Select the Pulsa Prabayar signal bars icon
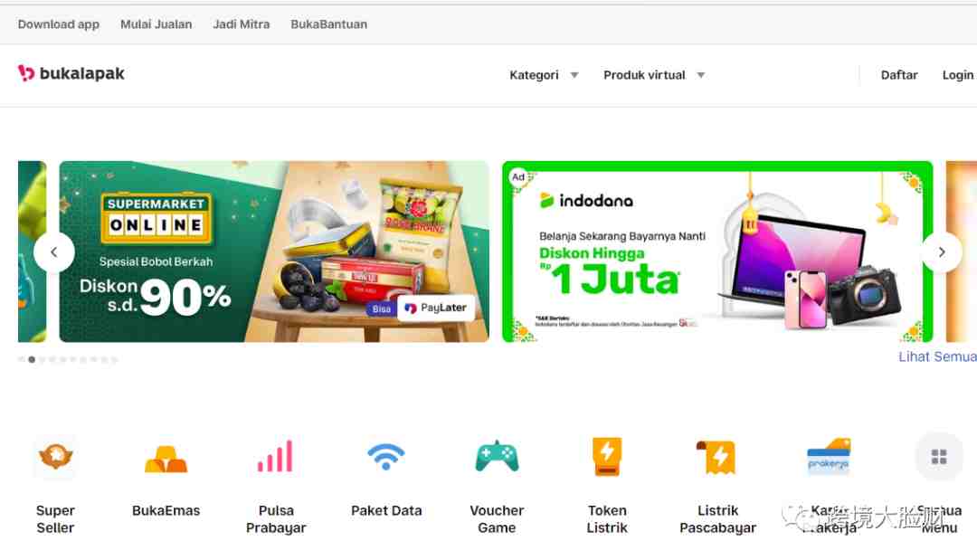Screen dimensions: 977x560 275,457
